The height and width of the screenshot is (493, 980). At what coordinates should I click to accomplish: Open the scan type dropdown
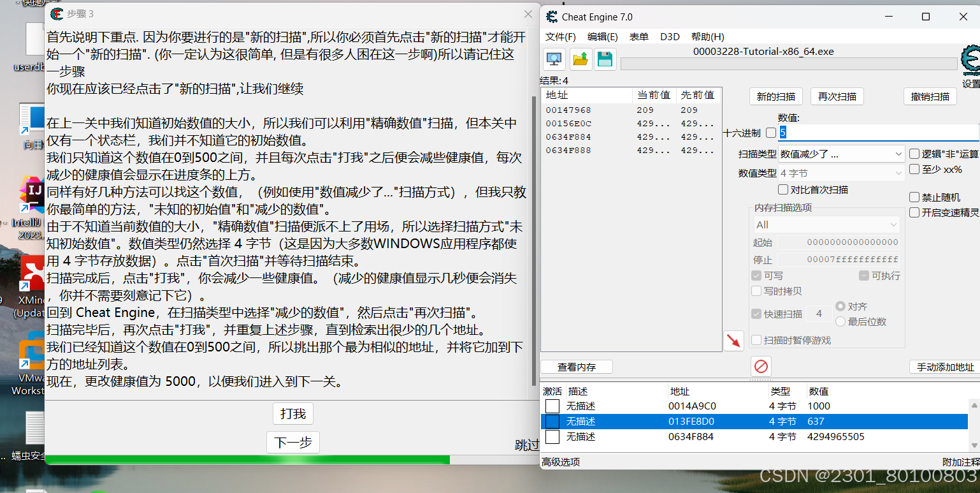point(841,154)
